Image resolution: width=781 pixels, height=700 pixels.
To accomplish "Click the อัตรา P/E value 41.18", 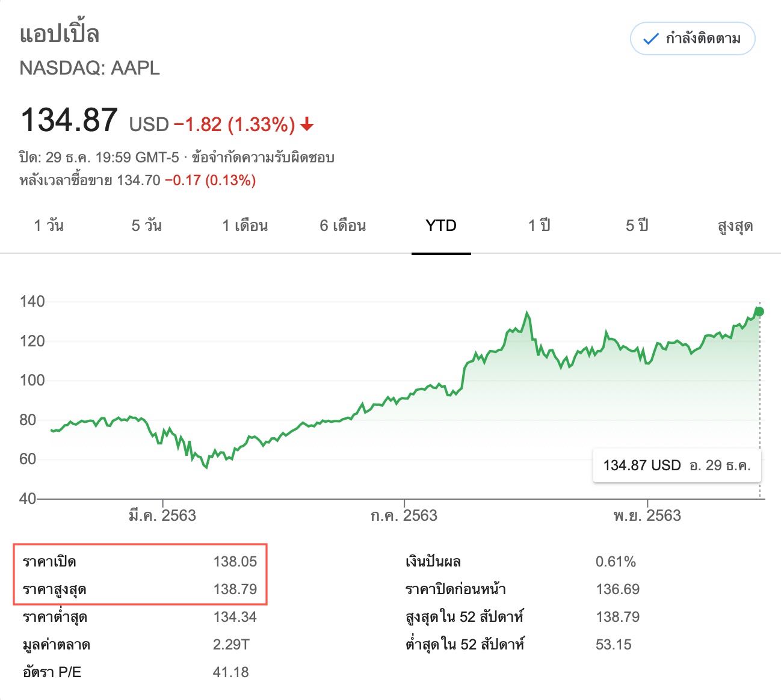I will 231,672.
